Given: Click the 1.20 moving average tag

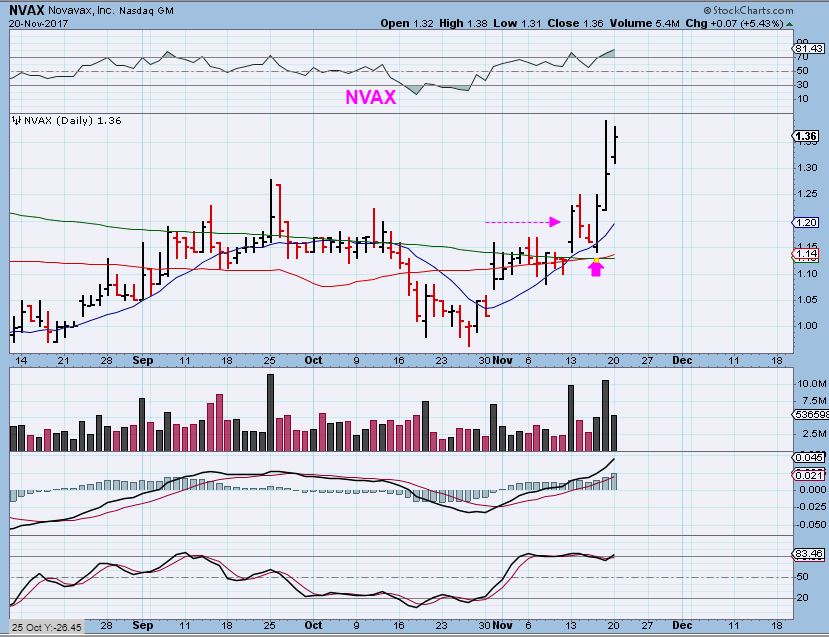Looking at the screenshot, I should pos(806,223).
